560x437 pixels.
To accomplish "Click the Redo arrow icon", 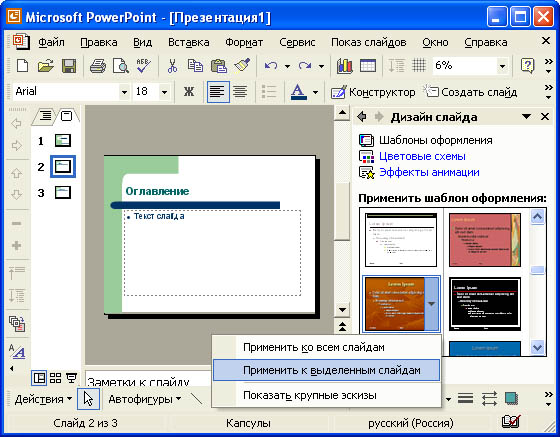I will 305,66.
